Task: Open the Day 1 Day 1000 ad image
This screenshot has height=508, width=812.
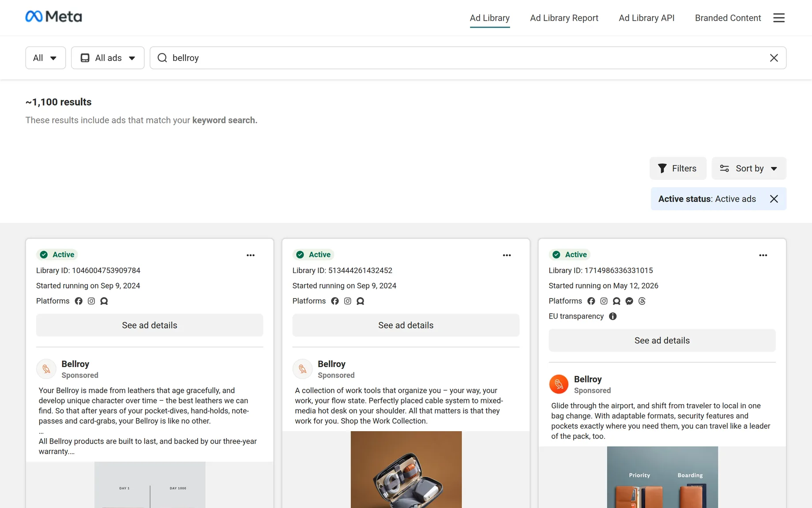Action: [150, 485]
